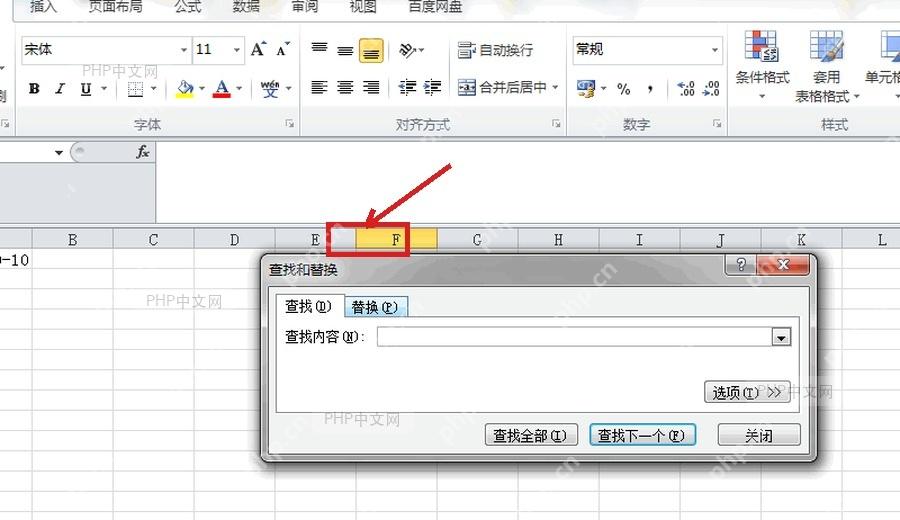Image resolution: width=900 pixels, height=520 pixels.
Task: Open 字体 group dialog launcher
Action: (290, 123)
